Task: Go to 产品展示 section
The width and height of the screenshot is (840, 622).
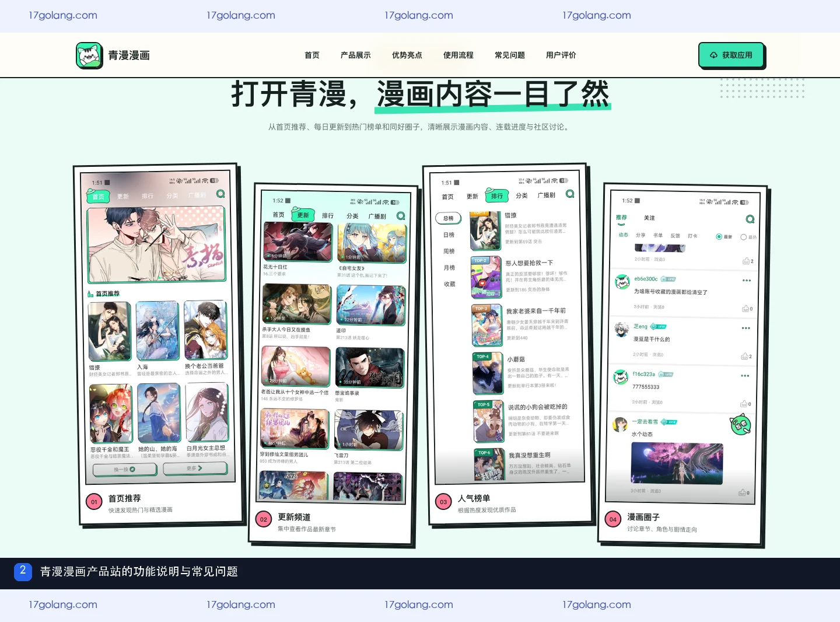Action: tap(356, 55)
